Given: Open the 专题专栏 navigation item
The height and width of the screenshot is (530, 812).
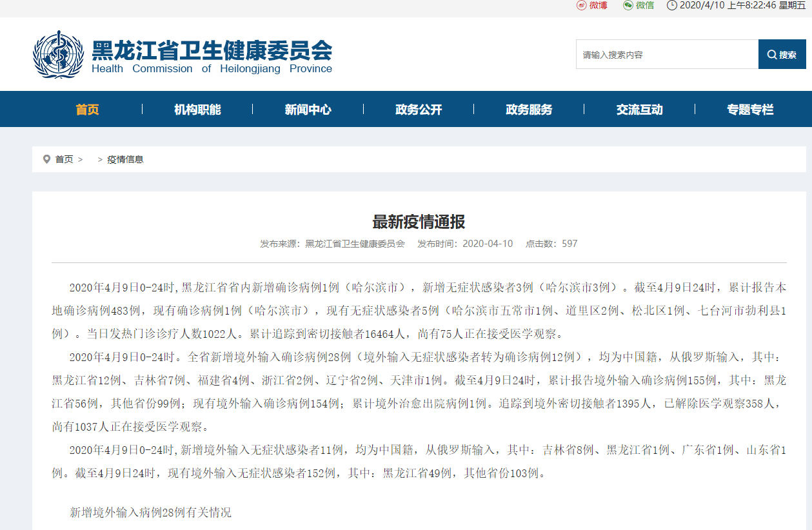Looking at the screenshot, I should point(749,110).
